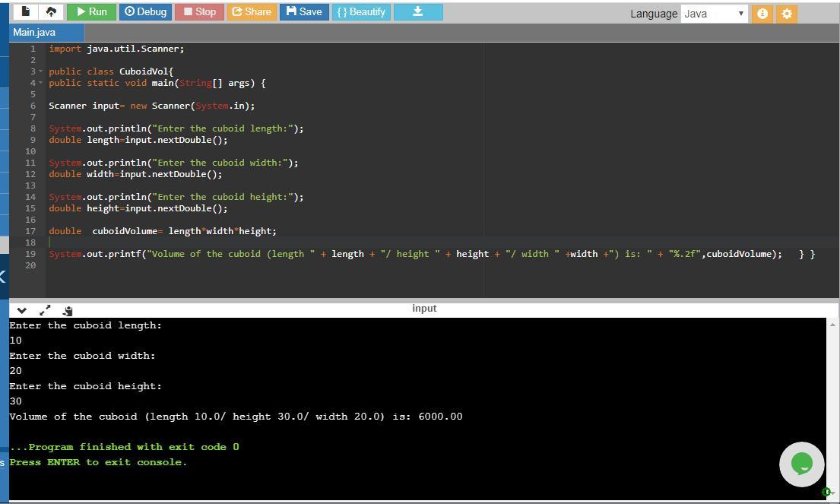Click the New File icon
This screenshot has width=840, height=504.
[25, 11]
